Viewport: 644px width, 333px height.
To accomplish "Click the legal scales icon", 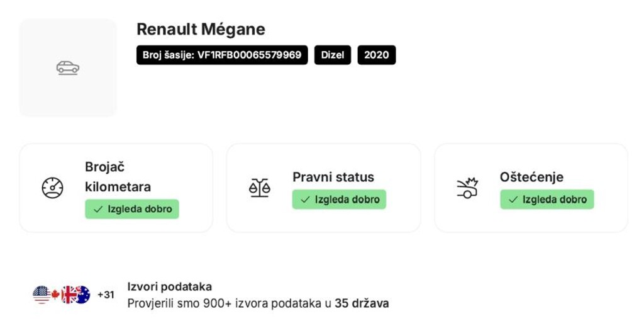I will tap(260, 188).
